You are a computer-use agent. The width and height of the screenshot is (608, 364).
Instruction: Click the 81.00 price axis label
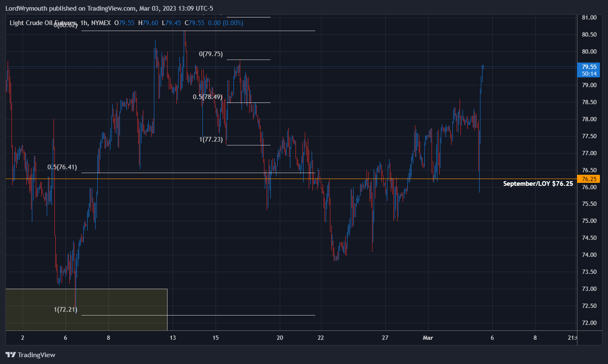[x=589, y=17]
